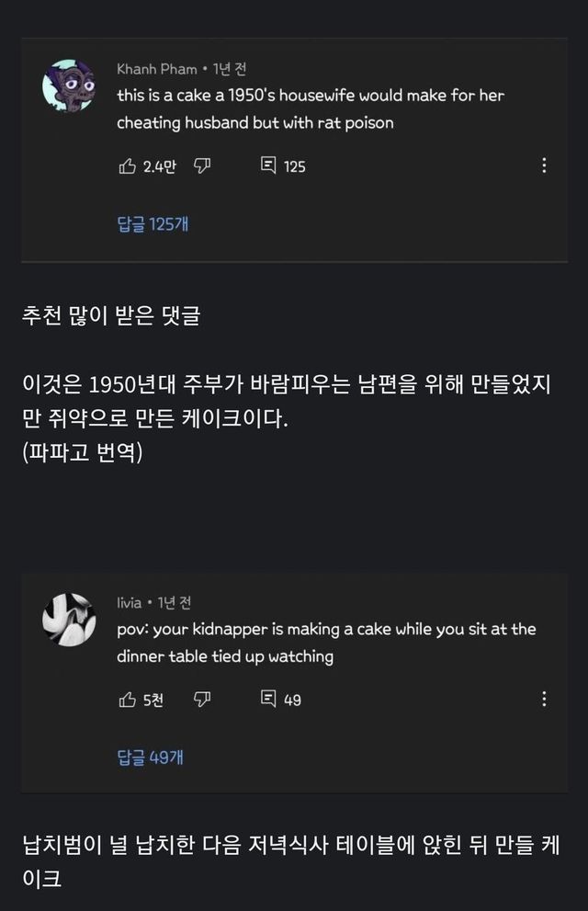This screenshot has width=588, height=911.
Task: Click the reply icon beside 49
Action: [268, 700]
